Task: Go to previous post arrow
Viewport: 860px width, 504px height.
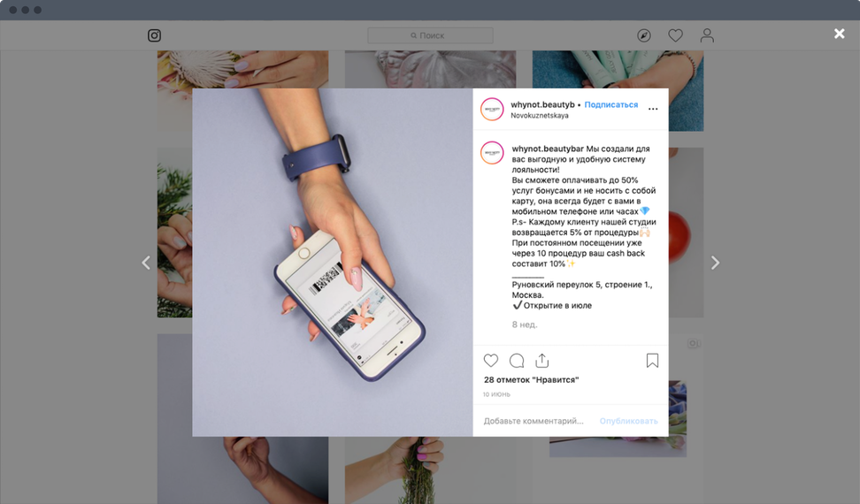Action: (x=146, y=263)
